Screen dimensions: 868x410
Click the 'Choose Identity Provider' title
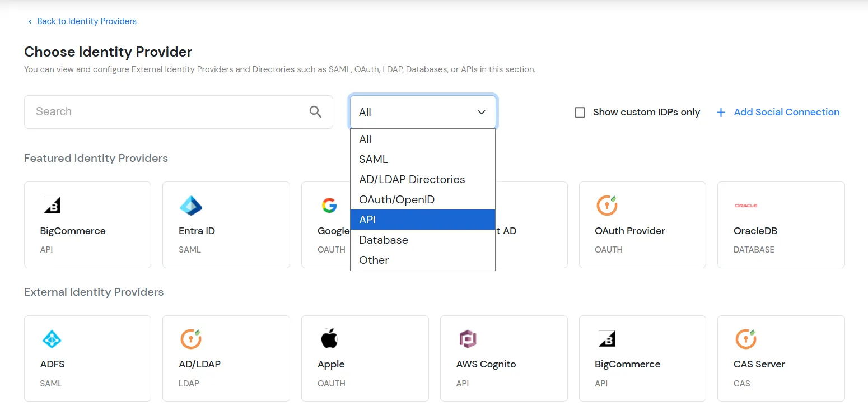point(108,52)
